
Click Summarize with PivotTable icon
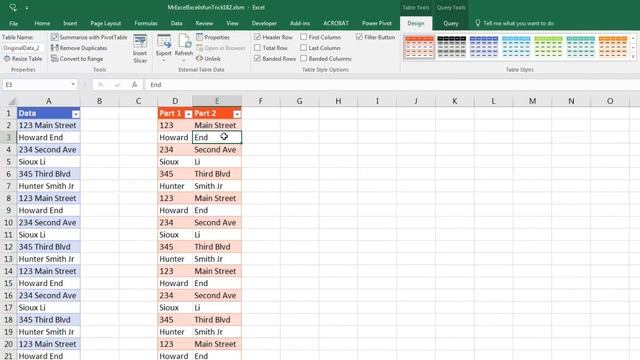tap(55, 37)
